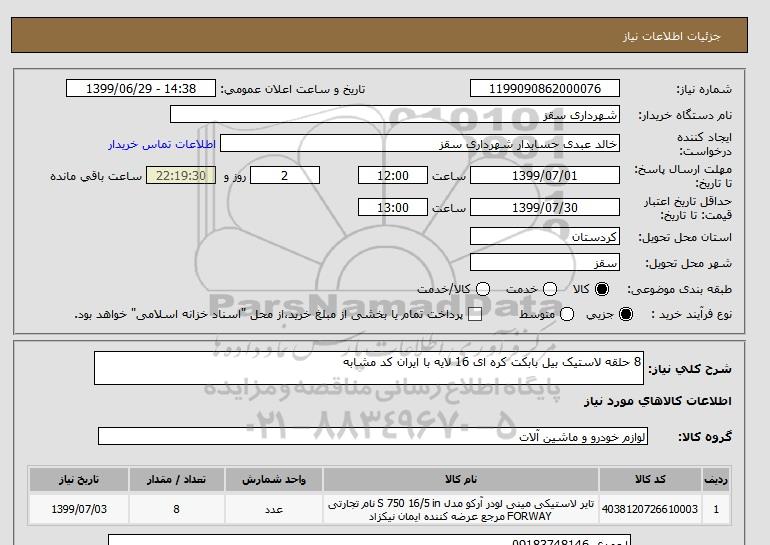770x545 pixels.
Task: Click the need date cell 1399/07/03
Action: click(79, 509)
